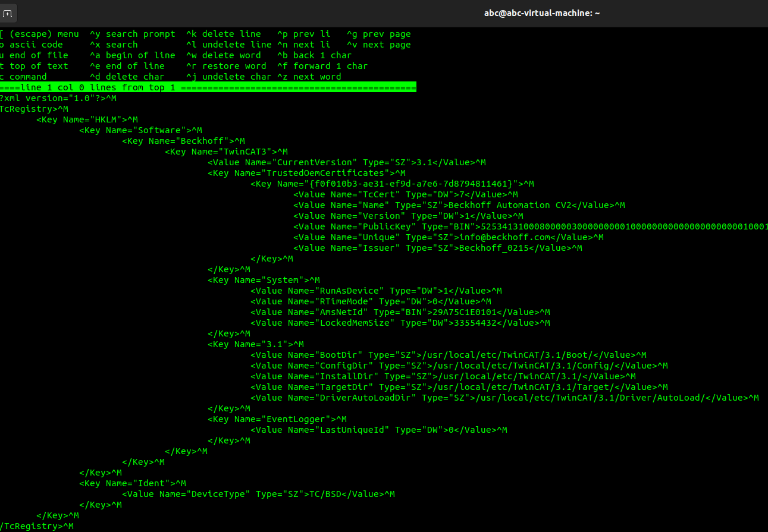This screenshot has width=768, height=532.
Task: Select the "^k delete line" help entry
Action: (x=224, y=34)
